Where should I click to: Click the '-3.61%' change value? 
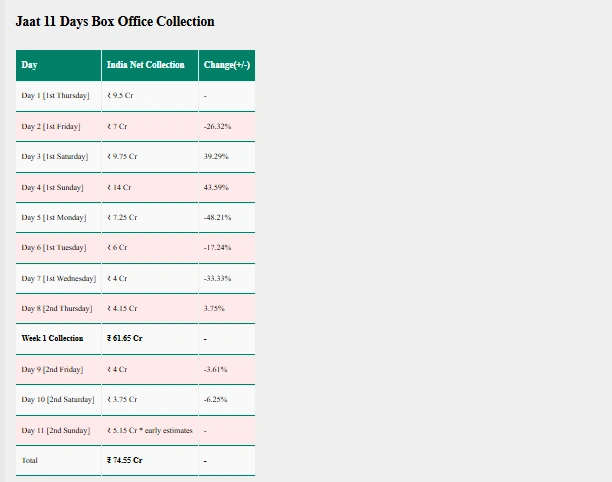[x=215, y=369]
